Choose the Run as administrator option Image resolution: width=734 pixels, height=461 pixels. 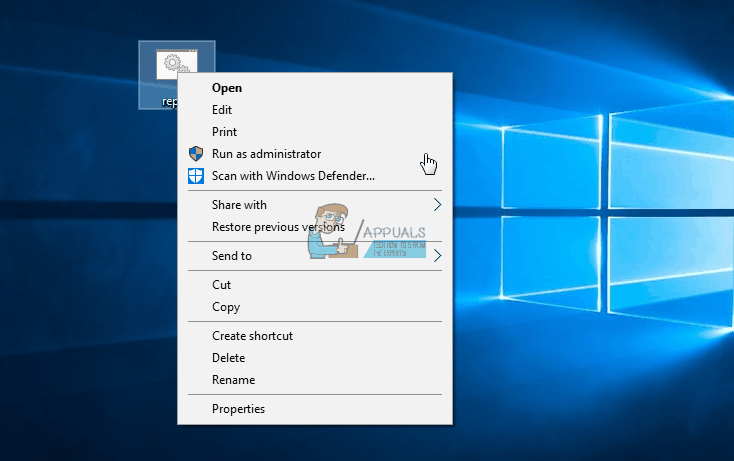coord(266,154)
